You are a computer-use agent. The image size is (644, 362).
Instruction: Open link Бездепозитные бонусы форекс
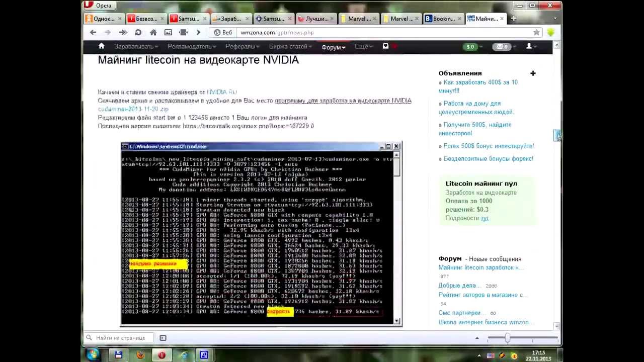tap(488, 158)
